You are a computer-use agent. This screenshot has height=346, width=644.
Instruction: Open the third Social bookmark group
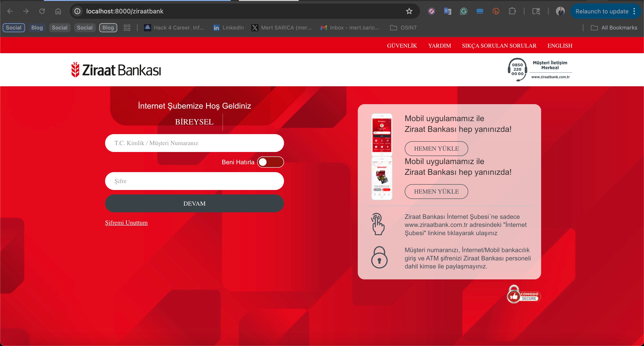85,28
